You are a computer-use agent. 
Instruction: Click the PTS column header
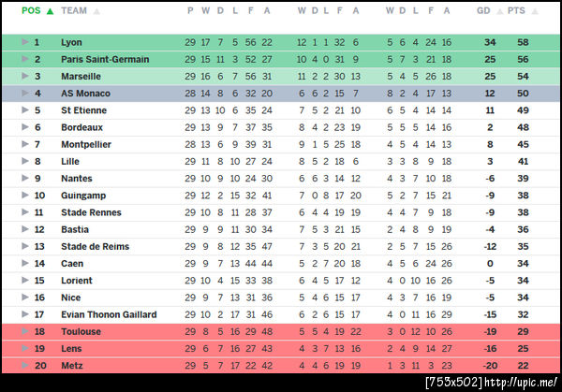pos(515,10)
